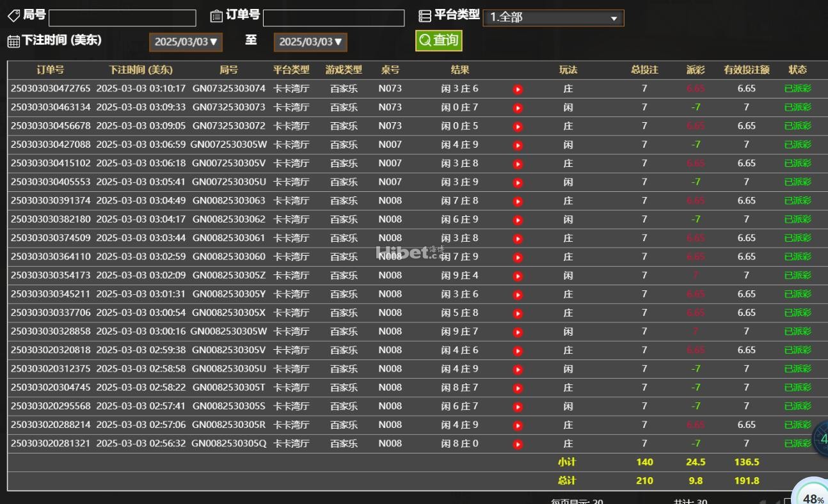Open replay icon for round GN0072530305W
Image resolution: width=828 pixels, height=504 pixels.
pos(518,145)
